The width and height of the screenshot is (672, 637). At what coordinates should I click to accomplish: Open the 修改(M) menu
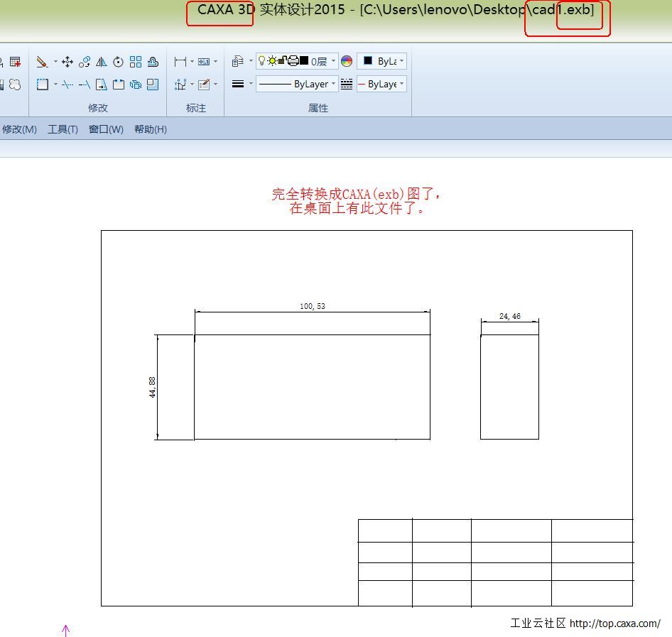point(19,129)
